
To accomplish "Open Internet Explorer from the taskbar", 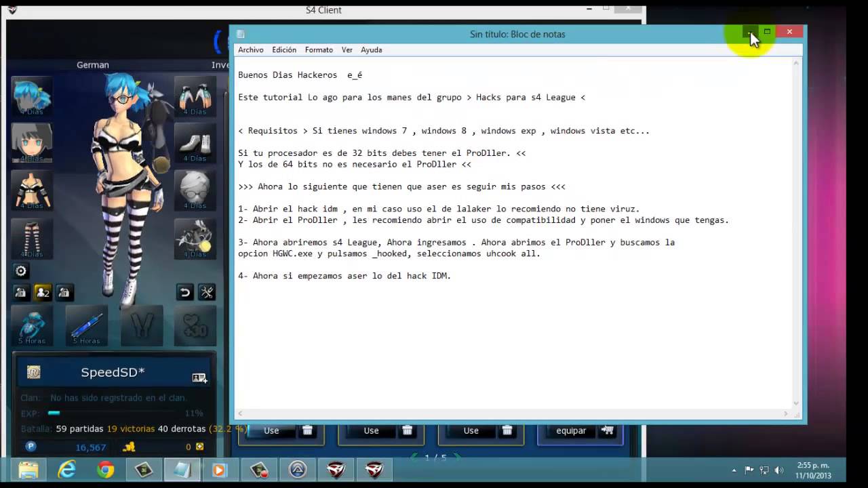I will (66, 470).
